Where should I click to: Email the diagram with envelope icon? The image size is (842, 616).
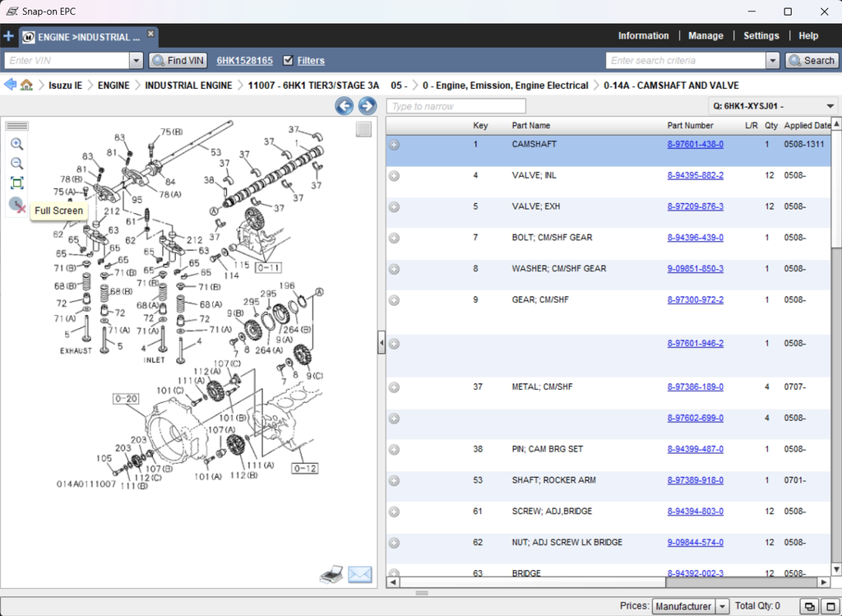tap(360, 575)
